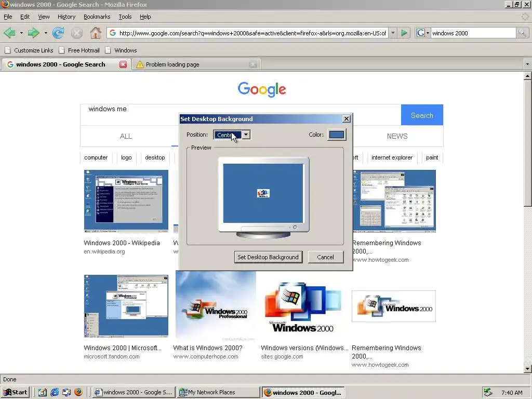
Task: Close the Set Desktop Background dialog
Action: click(346, 119)
